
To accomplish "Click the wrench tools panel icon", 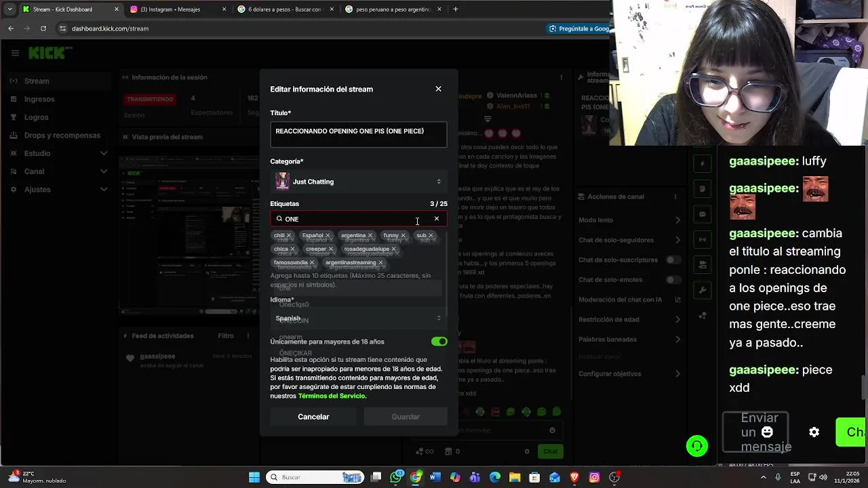I will point(703,290).
